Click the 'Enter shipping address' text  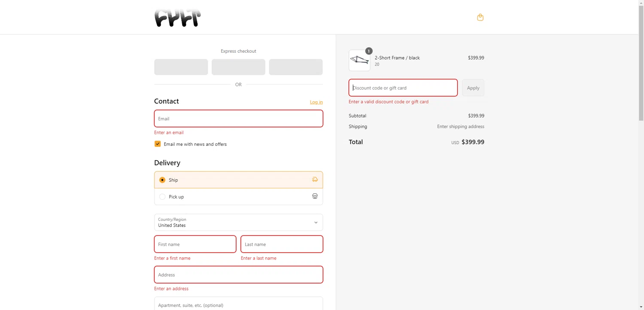(x=461, y=126)
